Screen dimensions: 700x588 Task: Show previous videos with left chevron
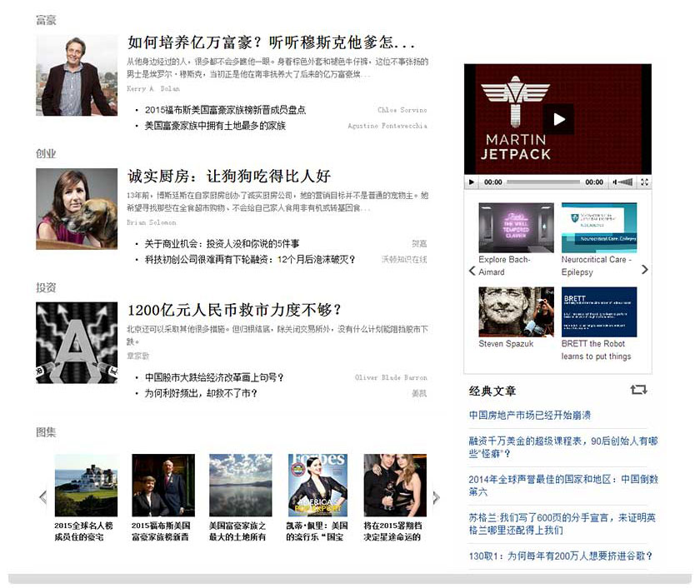tap(472, 271)
